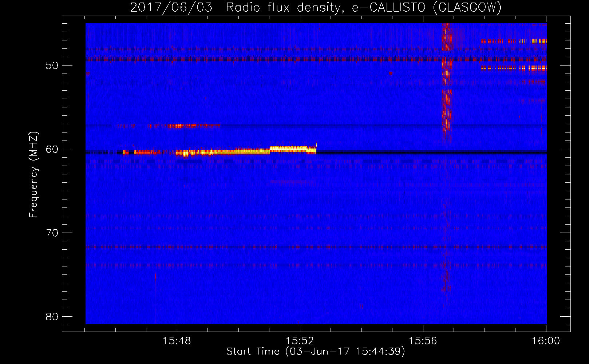
Task: Click the plot title mentioning e-CALLISTO (GLASGOW)
Action: [316, 7]
